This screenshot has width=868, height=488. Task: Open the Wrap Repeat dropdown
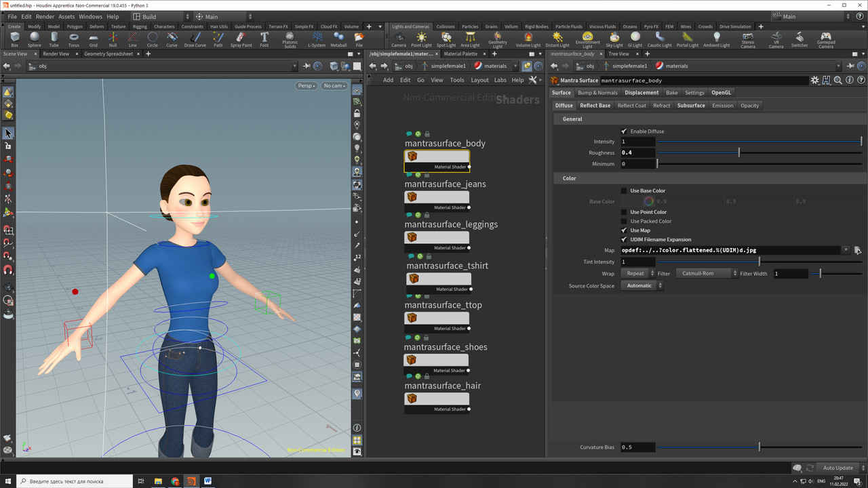pos(636,274)
